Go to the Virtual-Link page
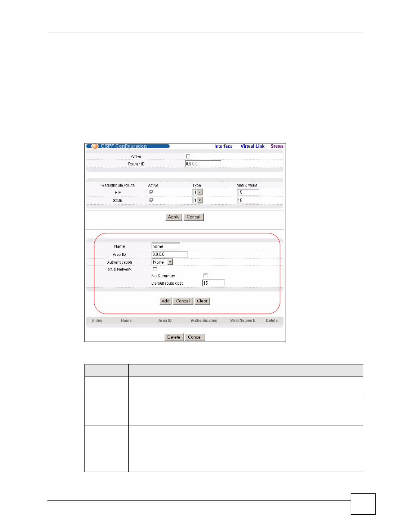The image size is (411, 532). point(252,146)
